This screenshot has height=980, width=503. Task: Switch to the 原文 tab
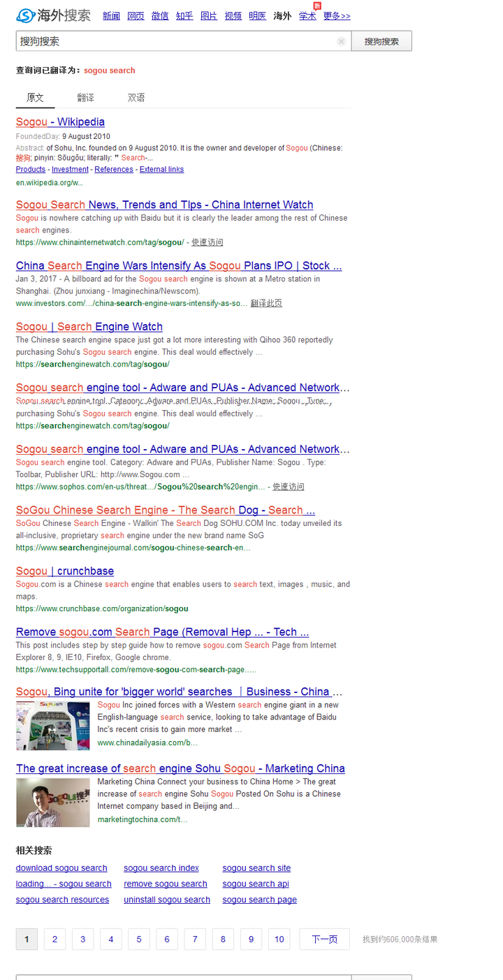coord(35,98)
